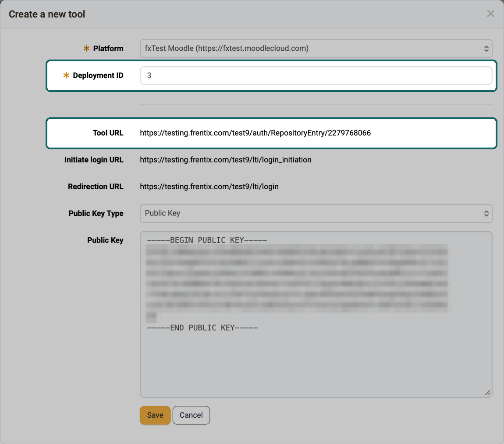Click the Deployment ID input field
This screenshot has height=444, width=504.
[x=316, y=75]
